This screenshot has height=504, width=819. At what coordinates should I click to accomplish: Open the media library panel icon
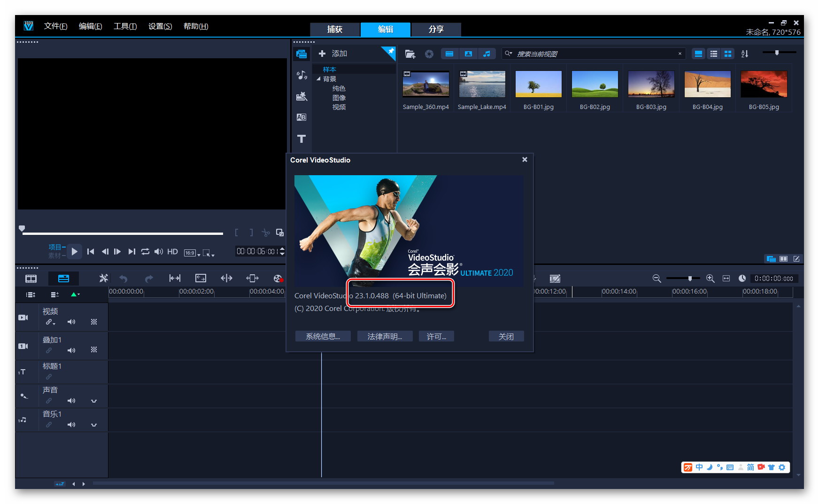pyautogui.click(x=301, y=54)
